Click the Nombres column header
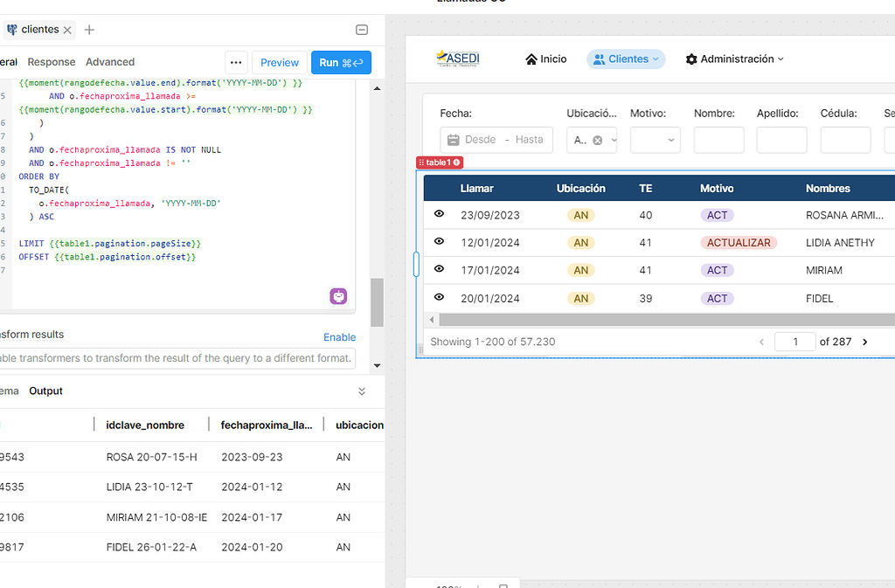Image resolution: width=895 pixels, height=588 pixels. point(828,189)
